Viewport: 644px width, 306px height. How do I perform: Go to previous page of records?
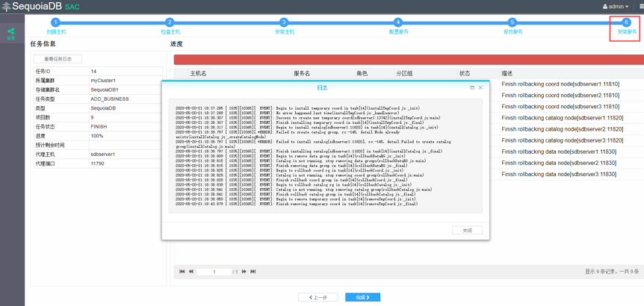[191, 272]
